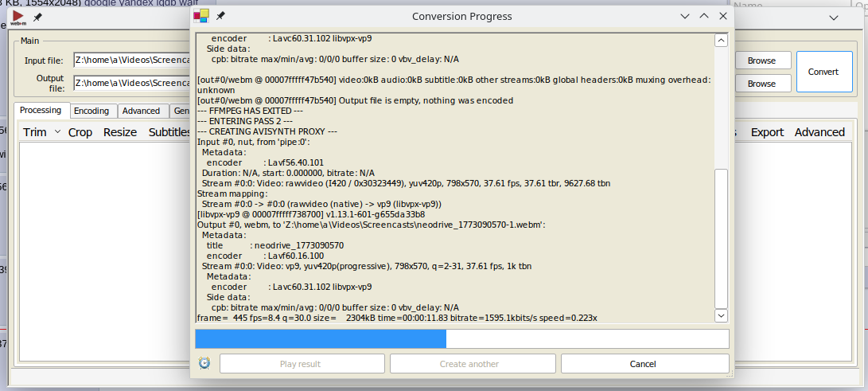868x391 pixels.
Task: Click the log scroll-down arrow
Action: (x=722, y=315)
